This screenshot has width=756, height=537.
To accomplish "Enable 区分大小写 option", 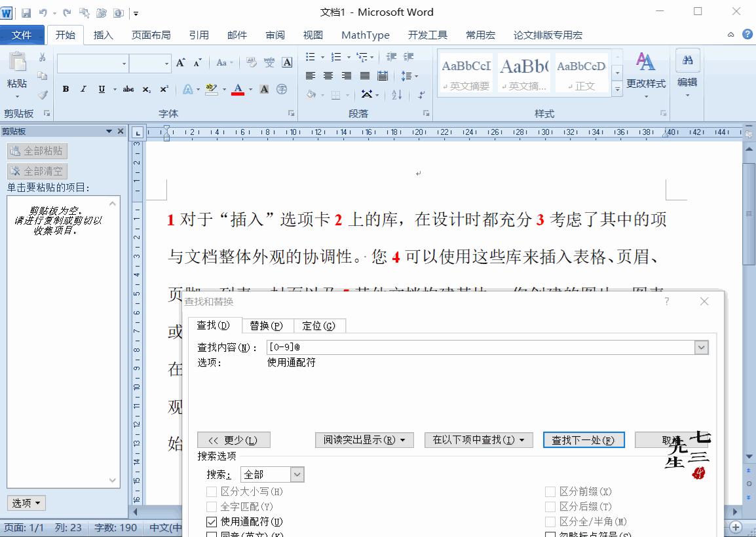I will pyautogui.click(x=212, y=491).
